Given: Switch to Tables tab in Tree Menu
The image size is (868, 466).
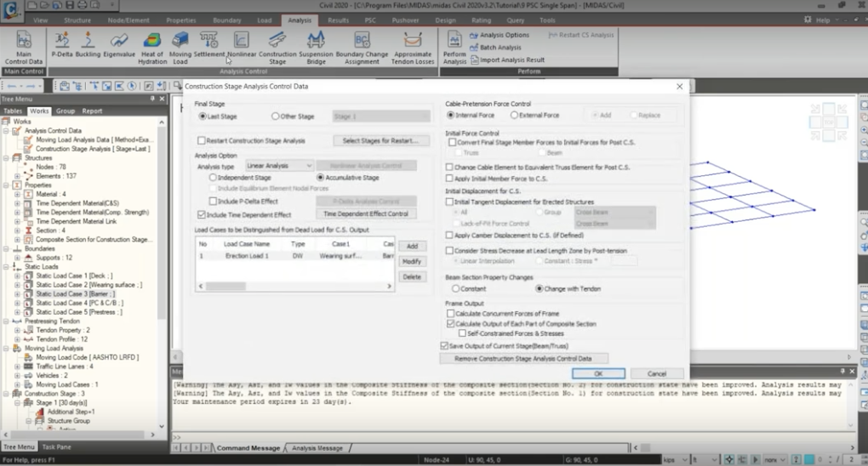Looking at the screenshot, I should pos(13,111).
